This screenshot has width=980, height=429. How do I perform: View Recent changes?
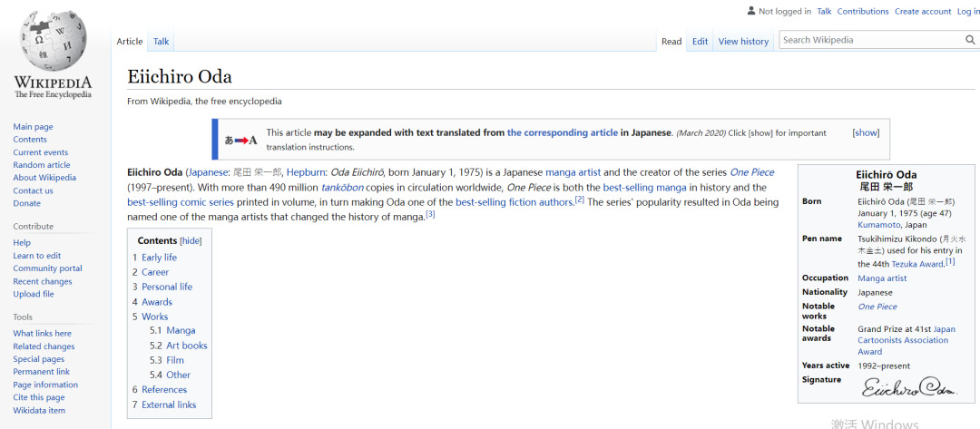43,281
